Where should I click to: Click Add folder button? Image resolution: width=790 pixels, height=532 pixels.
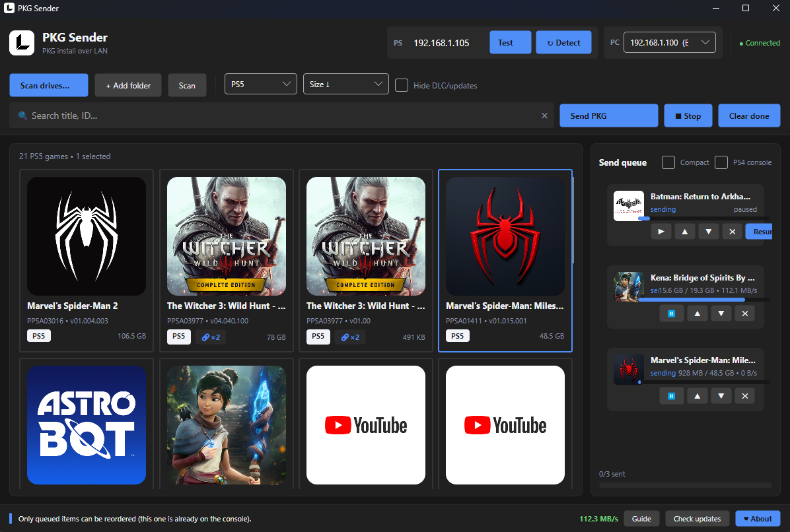128,85
